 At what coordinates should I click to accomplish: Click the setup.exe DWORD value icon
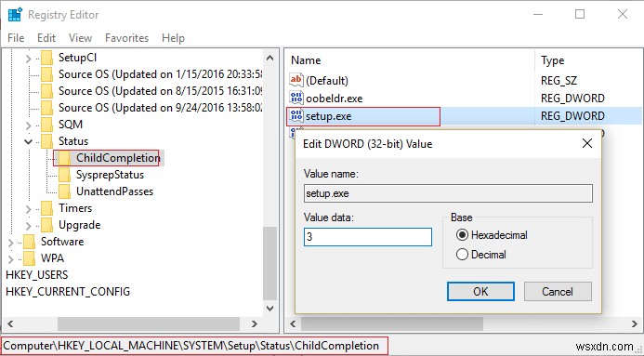coord(296,116)
